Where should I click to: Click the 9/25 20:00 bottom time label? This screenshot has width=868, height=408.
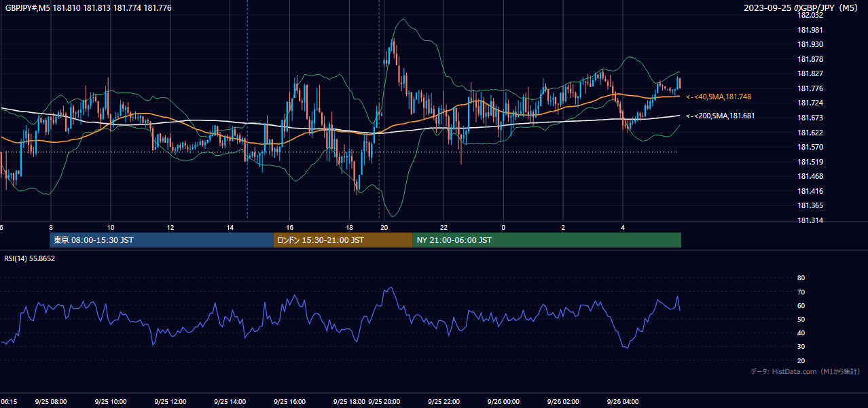click(384, 402)
